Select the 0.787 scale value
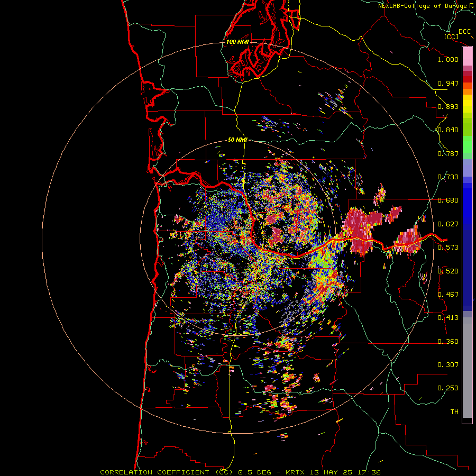Viewport: 476px width, 476px height. click(x=448, y=153)
